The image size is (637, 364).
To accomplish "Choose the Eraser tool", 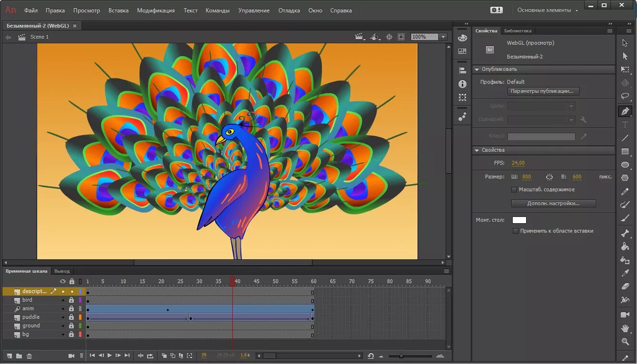I will click(625, 286).
